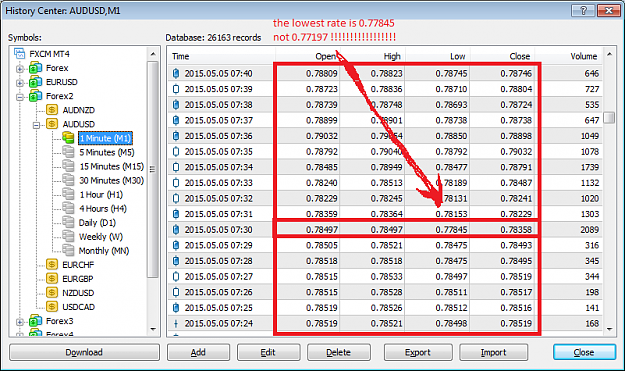Click the Volume column header
625x371 pixels.
click(569, 56)
